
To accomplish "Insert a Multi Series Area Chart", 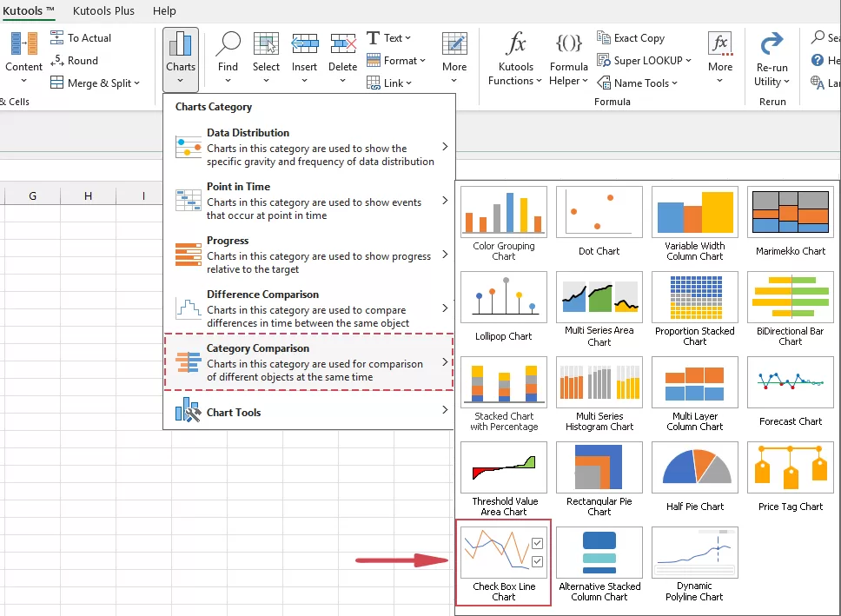I will (599, 309).
